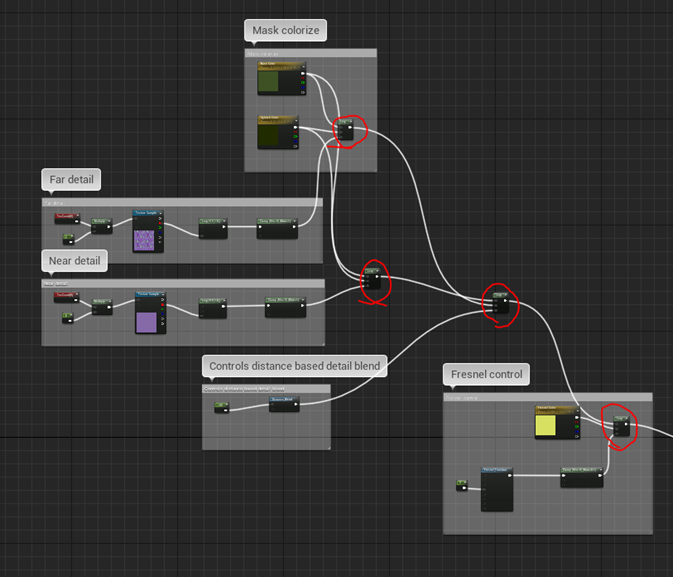Image resolution: width=673 pixels, height=577 pixels.
Task: Select the Lerp node inside Fresnel control
Action: [x=621, y=426]
